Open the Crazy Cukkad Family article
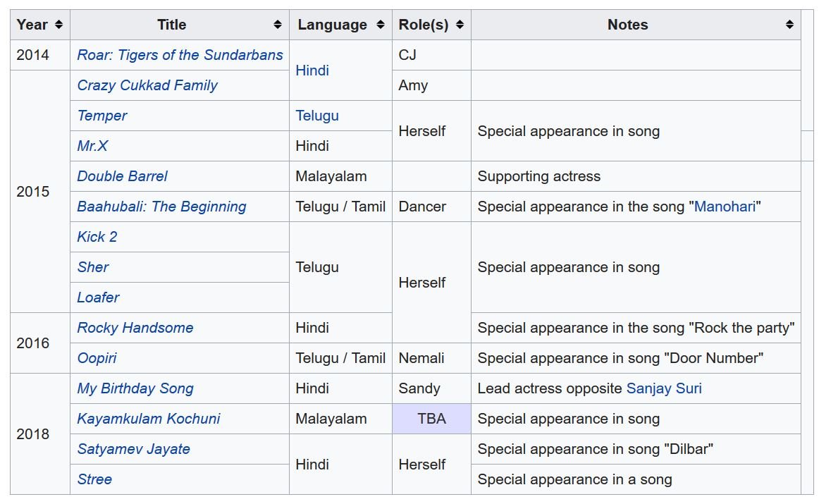The width and height of the screenshot is (819, 504). click(147, 85)
